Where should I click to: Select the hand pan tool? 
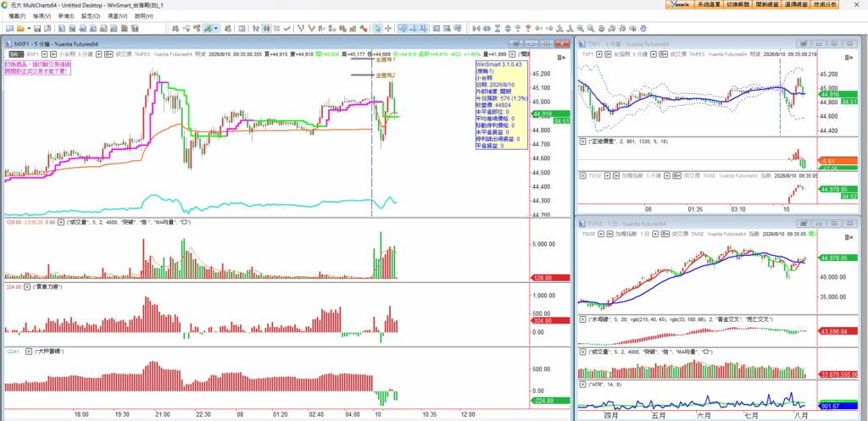643,28
